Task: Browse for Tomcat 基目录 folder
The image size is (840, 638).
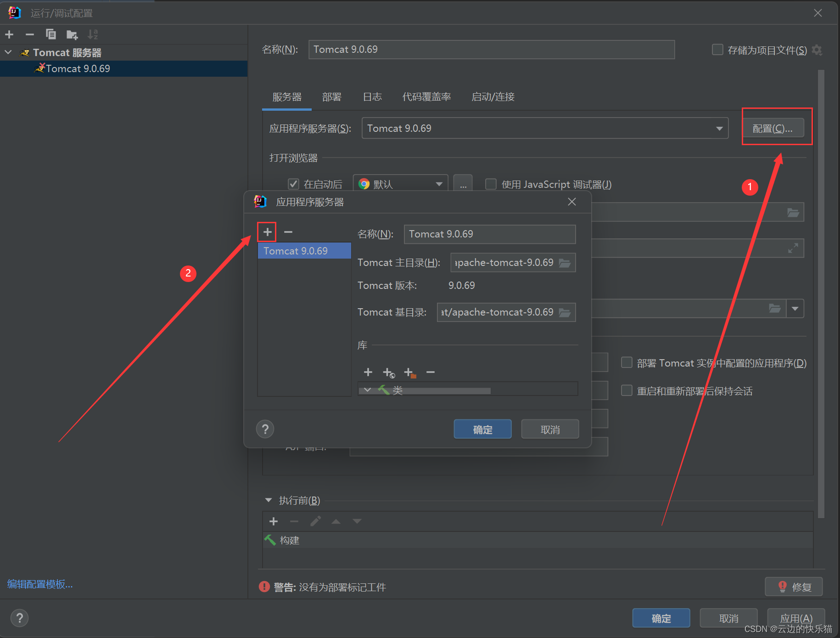Action: [565, 312]
